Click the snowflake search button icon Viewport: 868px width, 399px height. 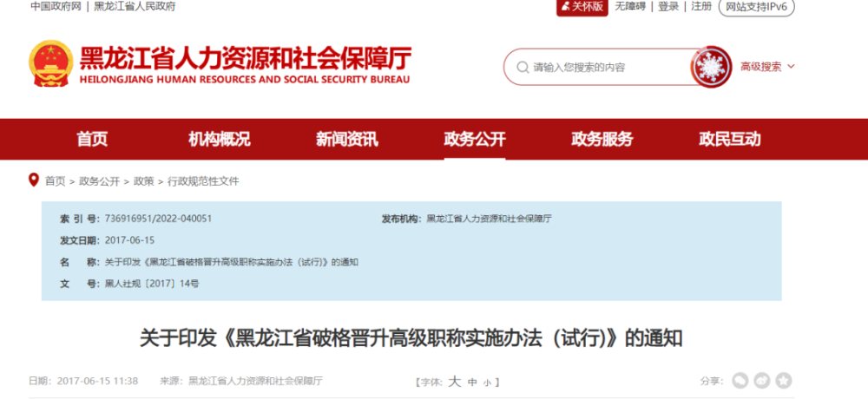point(712,67)
